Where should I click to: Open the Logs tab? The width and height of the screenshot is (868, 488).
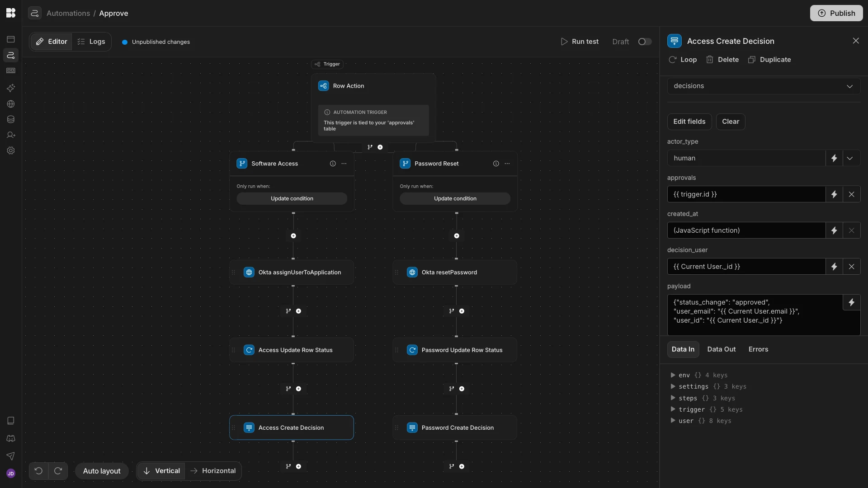tap(91, 42)
